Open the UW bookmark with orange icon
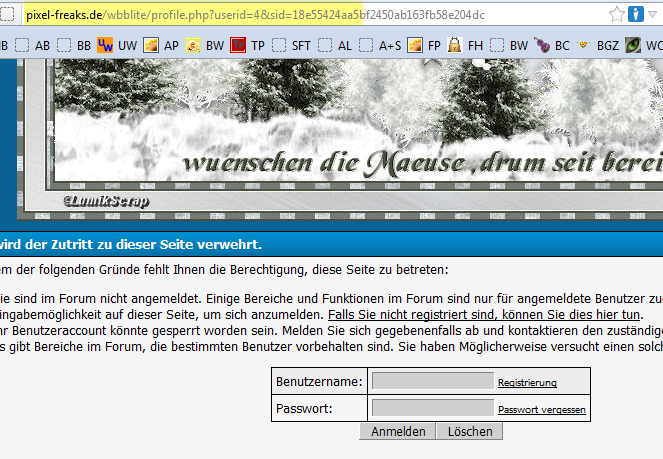 (117, 45)
